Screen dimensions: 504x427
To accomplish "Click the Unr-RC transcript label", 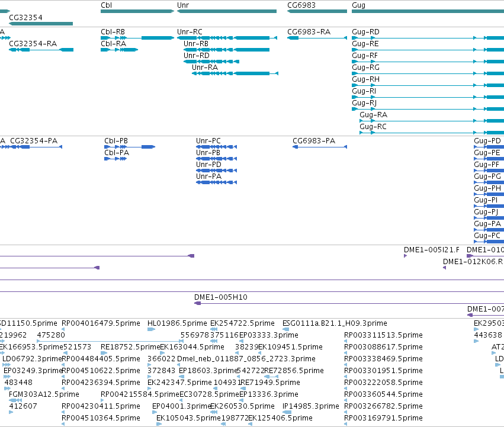I will [x=190, y=32].
